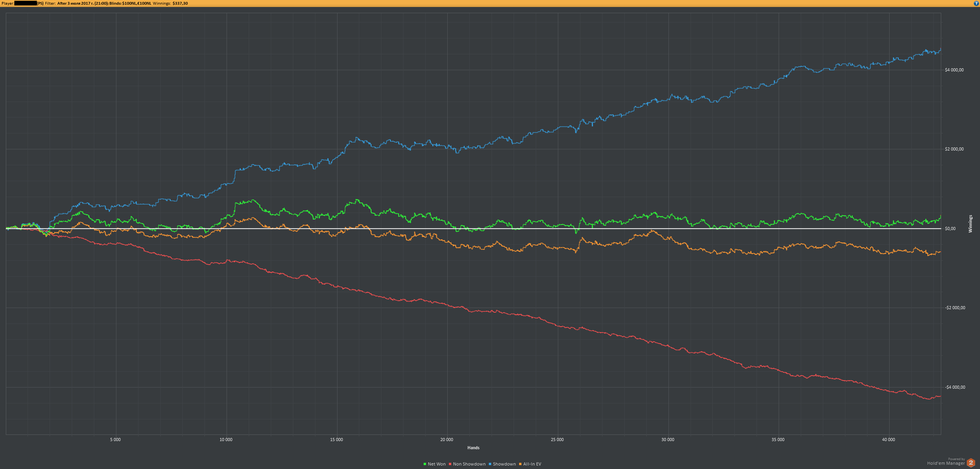Toggle the Showdown series label
Viewport: 980px width, 469px height.
click(504, 464)
